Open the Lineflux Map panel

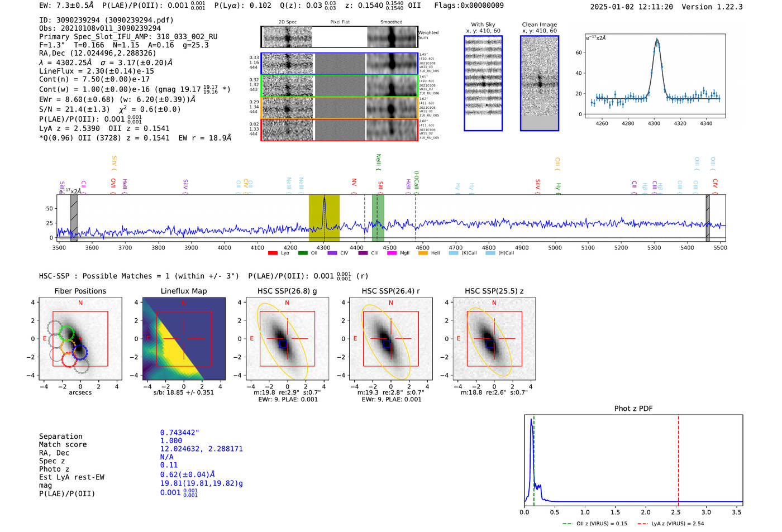pos(184,338)
